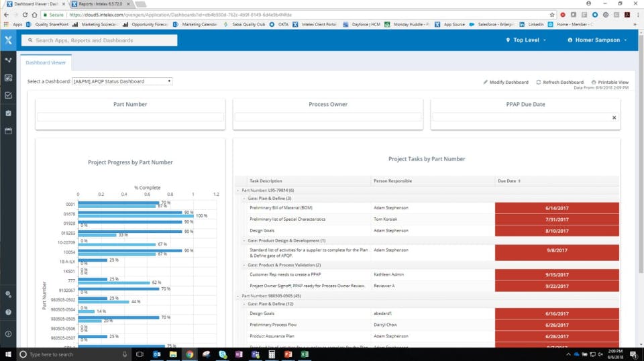Open Outlook from the taskbar
The height and width of the screenshot is (361, 644).
[156, 354]
